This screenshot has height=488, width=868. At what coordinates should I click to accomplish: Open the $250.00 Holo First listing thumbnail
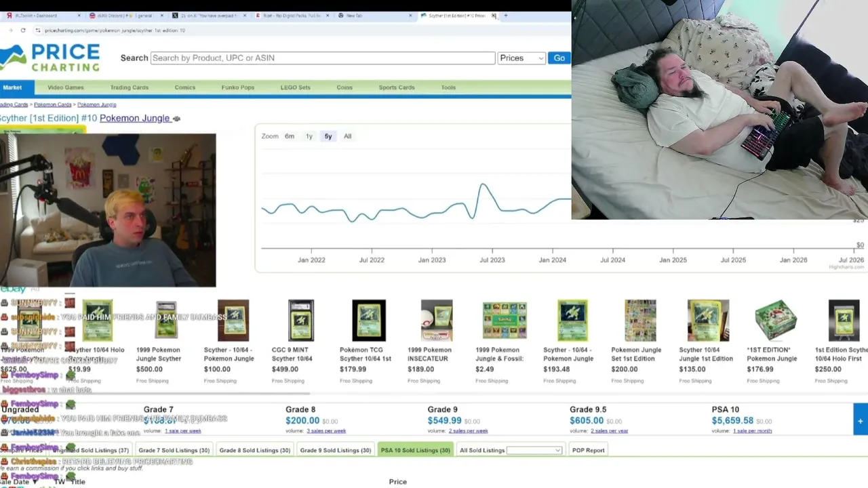(x=844, y=320)
